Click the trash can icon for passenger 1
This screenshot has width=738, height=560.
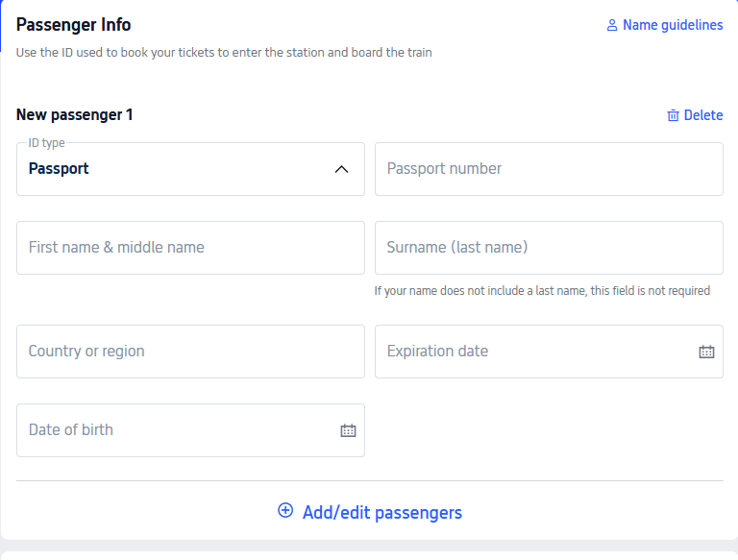click(x=673, y=115)
